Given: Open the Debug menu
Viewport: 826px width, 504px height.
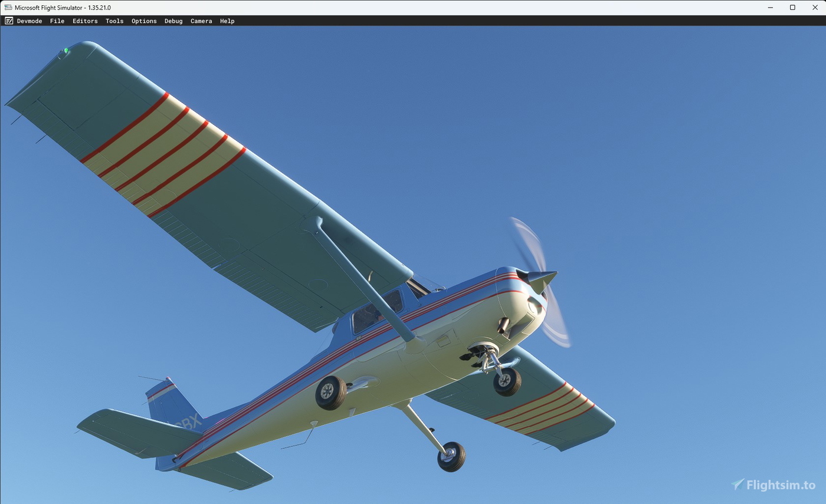Looking at the screenshot, I should pyautogui.click(x=173, y=21).
